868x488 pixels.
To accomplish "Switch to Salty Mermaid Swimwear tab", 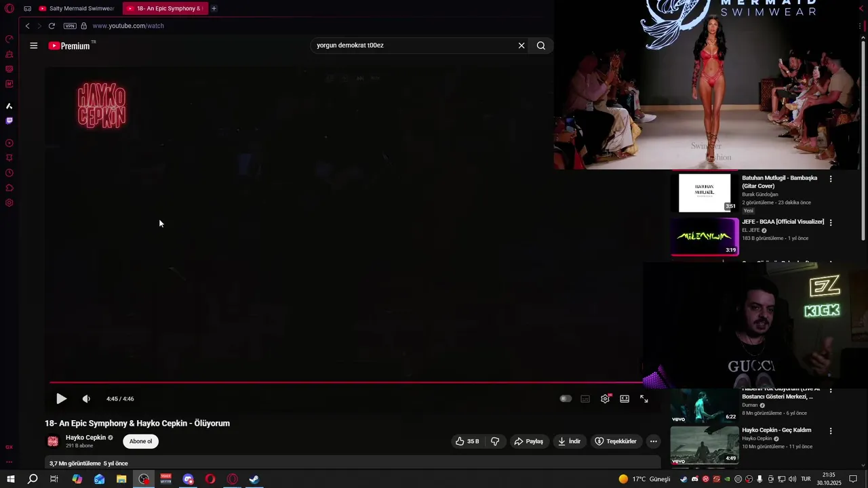I will click(x=77, y=9).
